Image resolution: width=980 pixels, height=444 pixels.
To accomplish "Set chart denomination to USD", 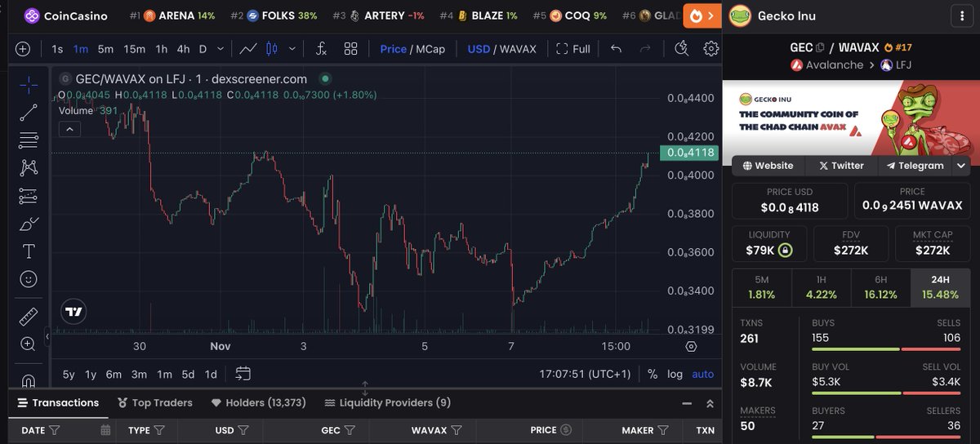I will [x=479, y=49].
